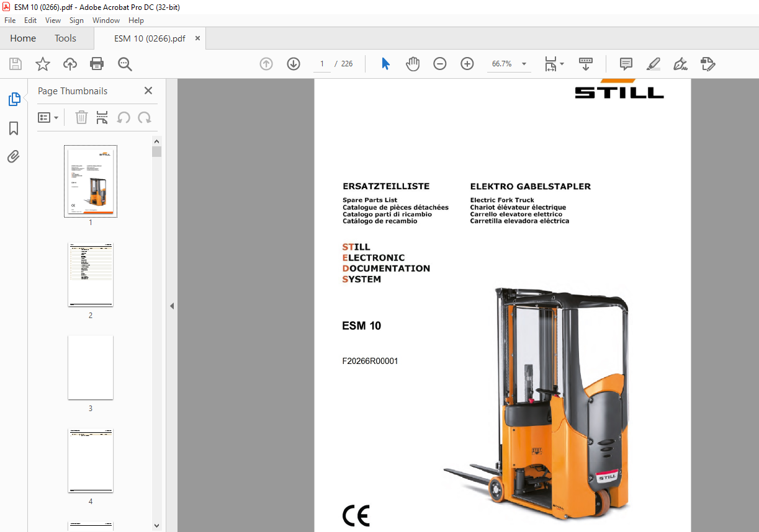The width and height of the screenshot is (759, 532).
Task: Click thumbnails scrollbar down arrow
Action: pyautogui.click(x=156, y=526)
